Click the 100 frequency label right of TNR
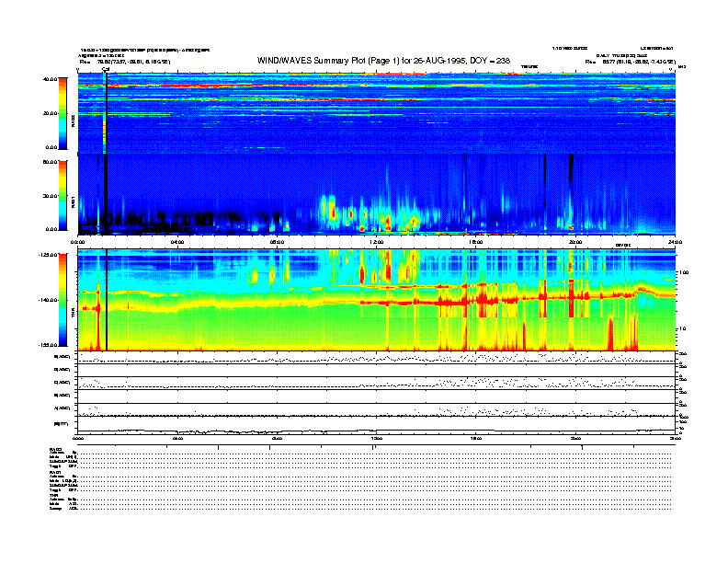The width and height of the screenshot is (728, 563). tap(684, 272)
